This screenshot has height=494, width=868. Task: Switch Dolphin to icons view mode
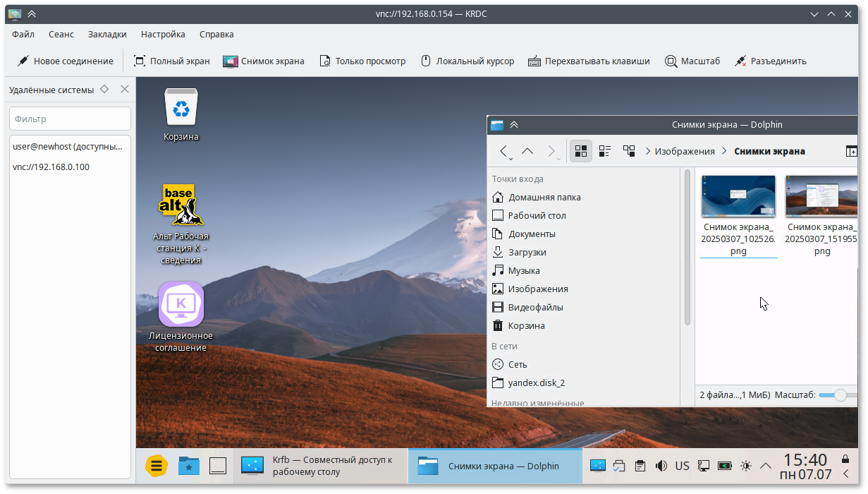581,151
